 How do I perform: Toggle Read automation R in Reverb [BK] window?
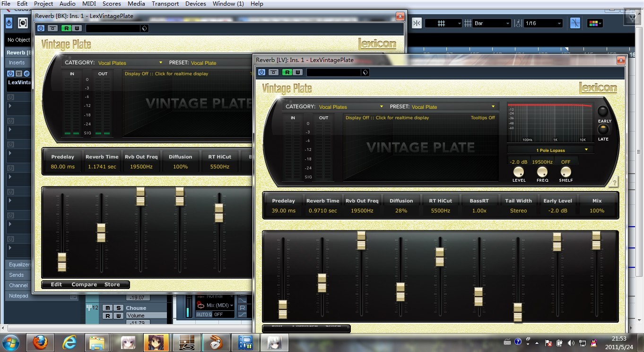coord(66,28)
